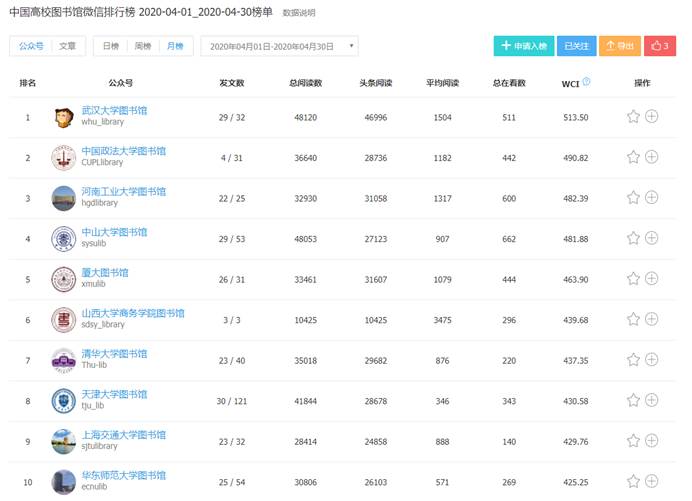Click the star icon for 天津大学图书馆 row
Image resolution: width=692 pixels, height=501 pixels.
633,400
